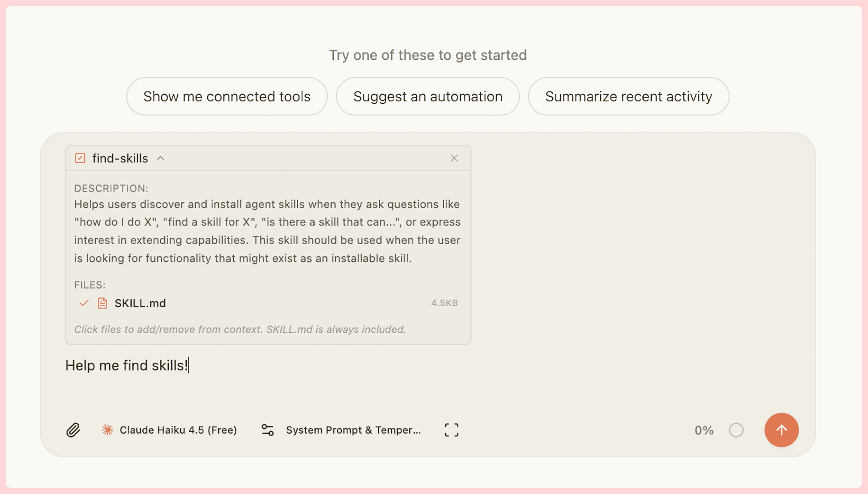Click the orange send arrow button
Screen dimensions: 868x494
[781, 430]
